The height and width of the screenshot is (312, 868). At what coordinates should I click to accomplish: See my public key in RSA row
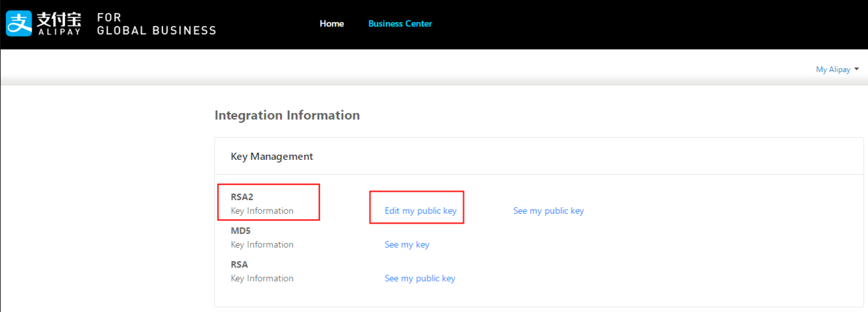coord(420,278)
